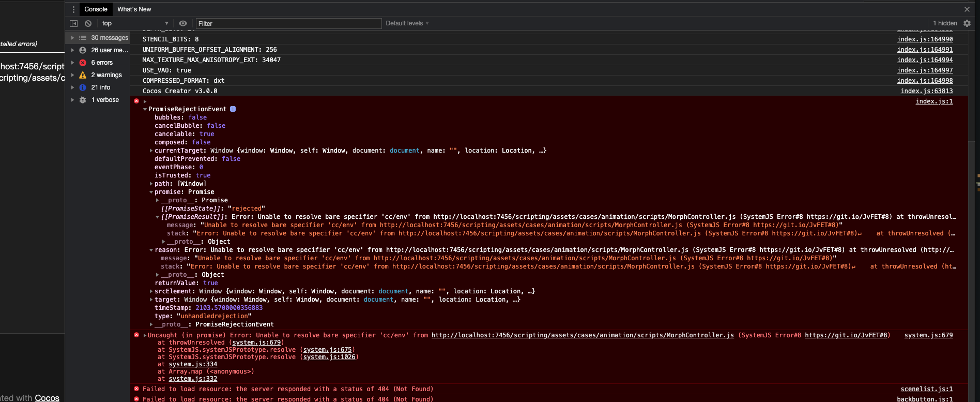
Task: Expand the currentTarget Window property
Action: (x=151, y=151)
